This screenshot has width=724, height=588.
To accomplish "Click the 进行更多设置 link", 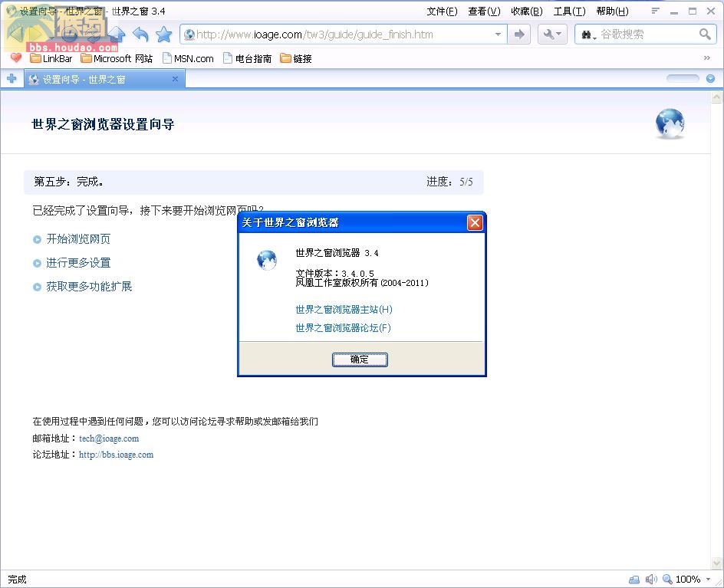I will [78, 263].
